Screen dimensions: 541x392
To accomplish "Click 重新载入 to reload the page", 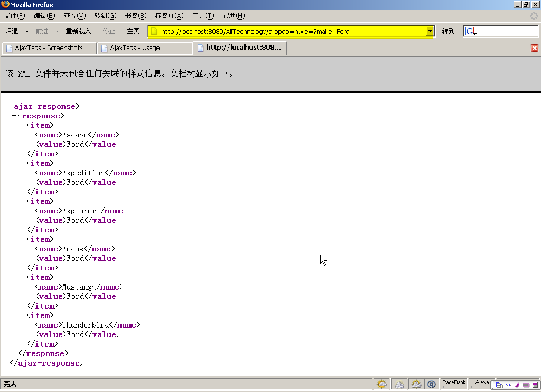I will [x=79, y=31].
